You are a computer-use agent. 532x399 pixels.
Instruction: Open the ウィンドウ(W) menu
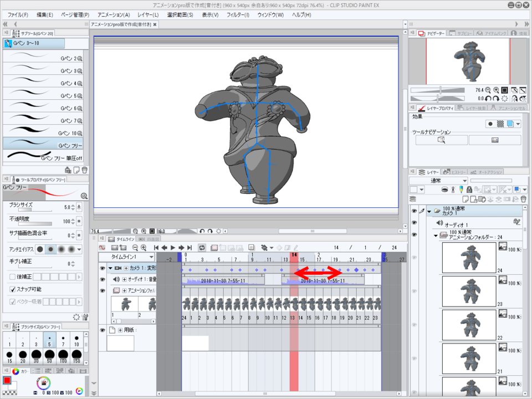(270, 14)
